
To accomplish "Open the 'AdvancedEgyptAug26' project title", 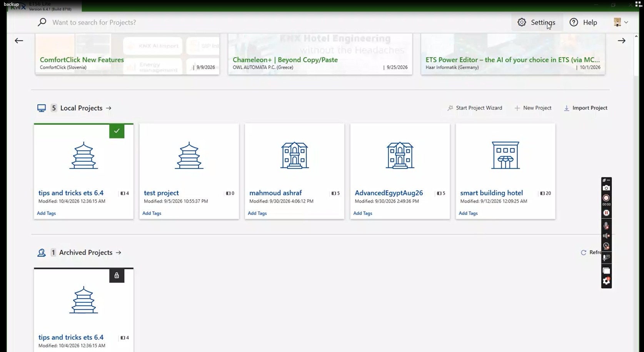I will [389, 193].
